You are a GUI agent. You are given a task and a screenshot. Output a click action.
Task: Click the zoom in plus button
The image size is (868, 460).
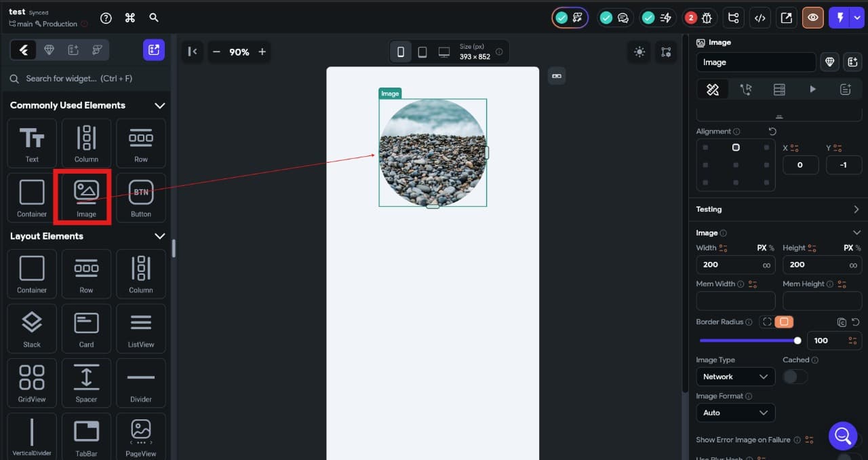[262, 52]
